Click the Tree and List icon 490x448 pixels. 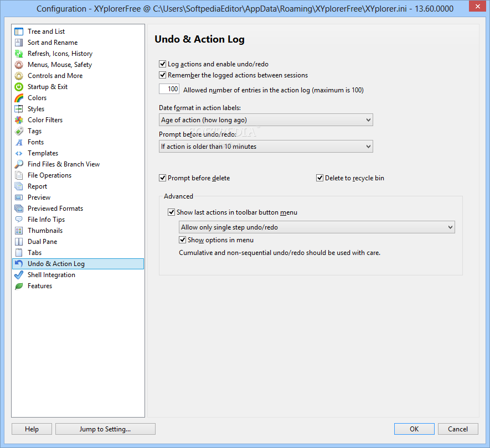[x=19, y=32]
